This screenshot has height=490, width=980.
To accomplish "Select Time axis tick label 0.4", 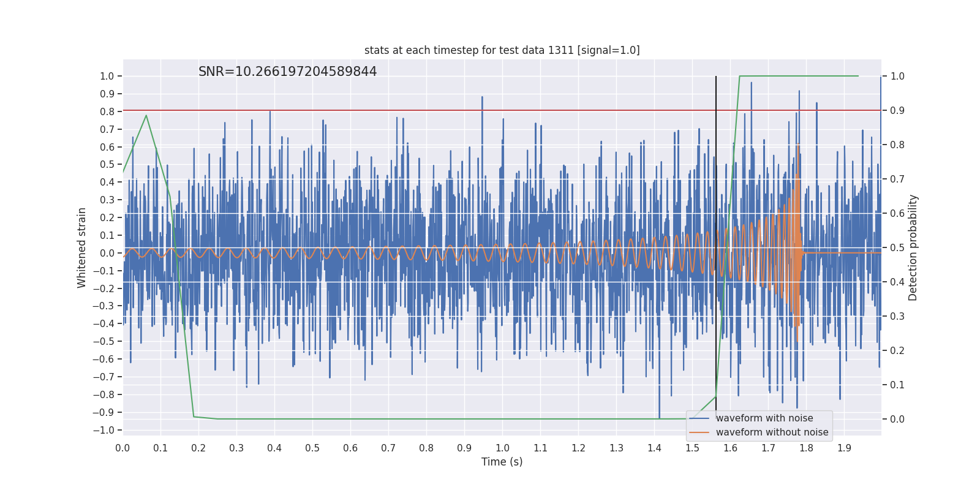I will (274, 448).
